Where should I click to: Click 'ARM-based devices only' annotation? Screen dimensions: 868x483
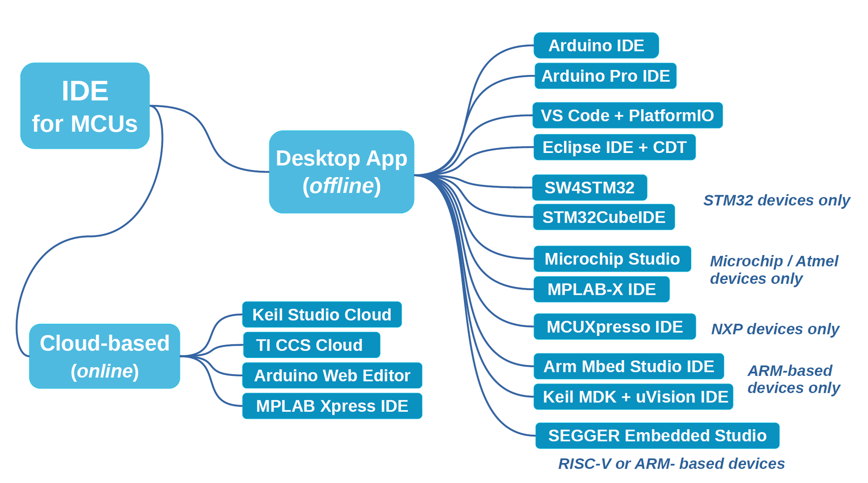click(x=793, y=379)
